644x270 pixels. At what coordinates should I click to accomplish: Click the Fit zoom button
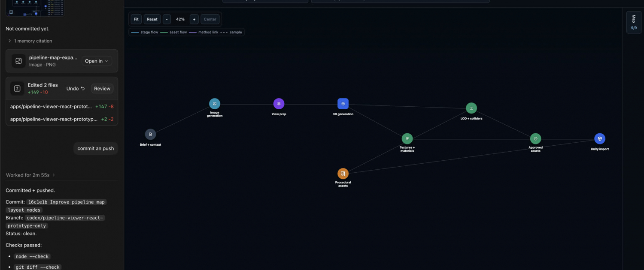click(x=136, y=19)
